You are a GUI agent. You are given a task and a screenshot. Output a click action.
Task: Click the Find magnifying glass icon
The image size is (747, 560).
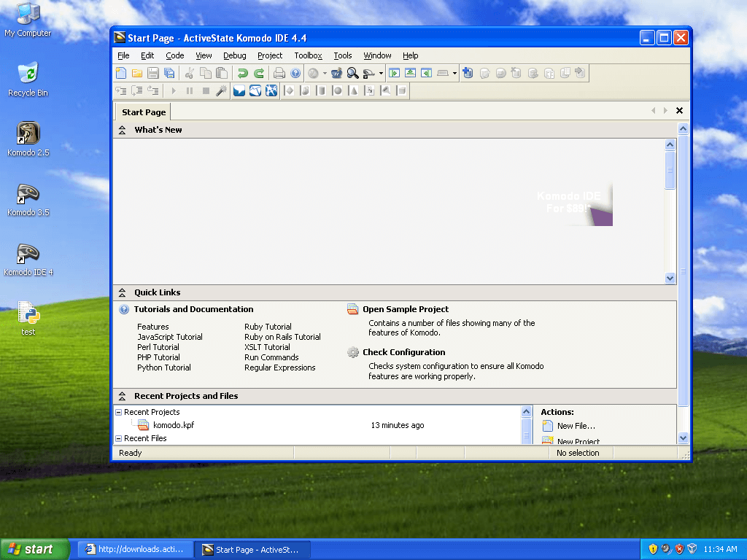(x=352, y=73)
